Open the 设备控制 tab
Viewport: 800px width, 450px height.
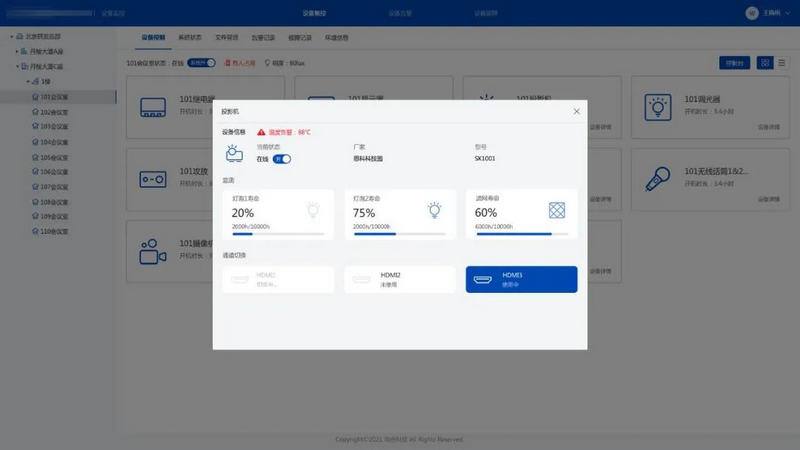[x=153, y=38]
